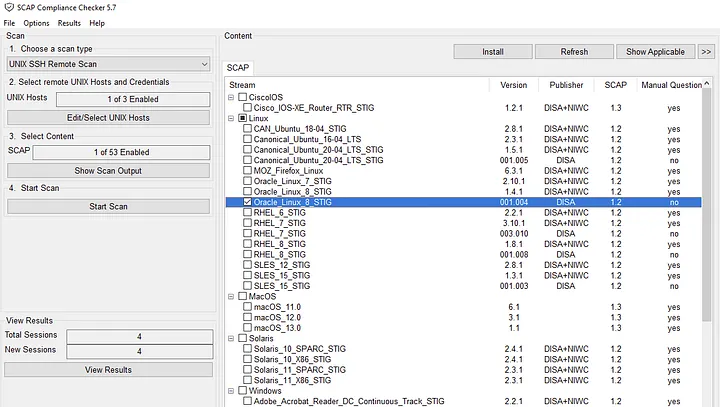Select the SLES_12_STIG row text

click(x=281, y=265)
